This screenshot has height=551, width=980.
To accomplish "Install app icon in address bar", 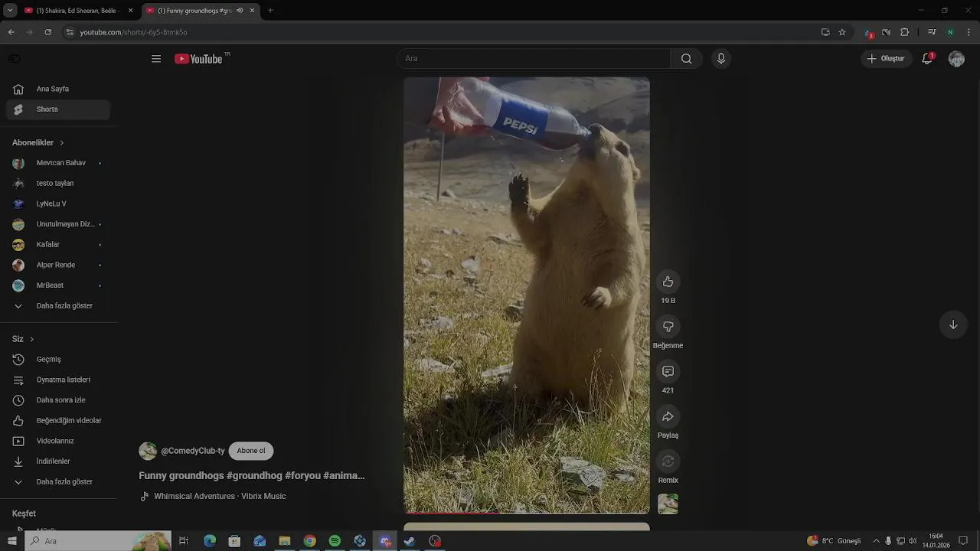I will click(825, 32).
